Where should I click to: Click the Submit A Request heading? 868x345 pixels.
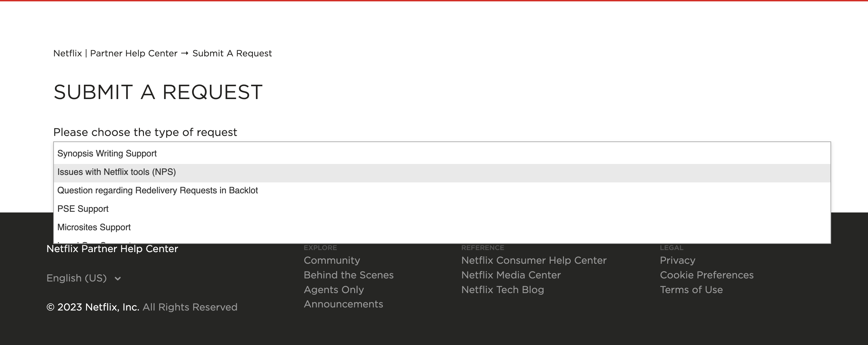point(158,92)
